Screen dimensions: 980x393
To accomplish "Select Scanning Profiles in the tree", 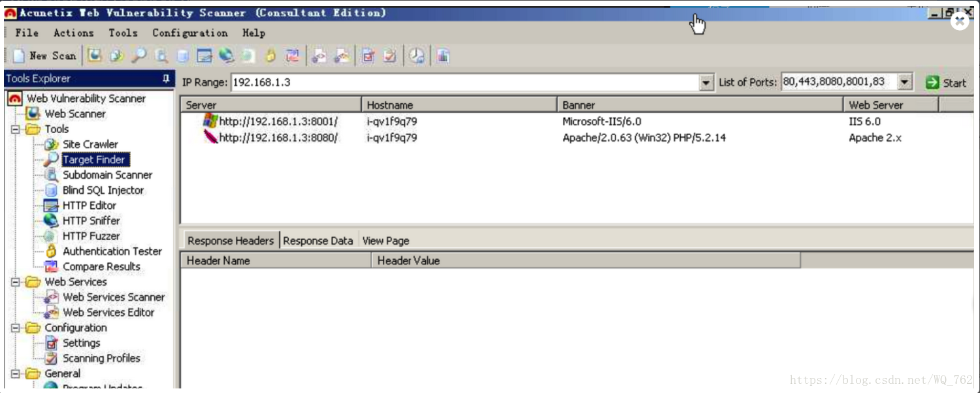I will click(x=101, y=358).
